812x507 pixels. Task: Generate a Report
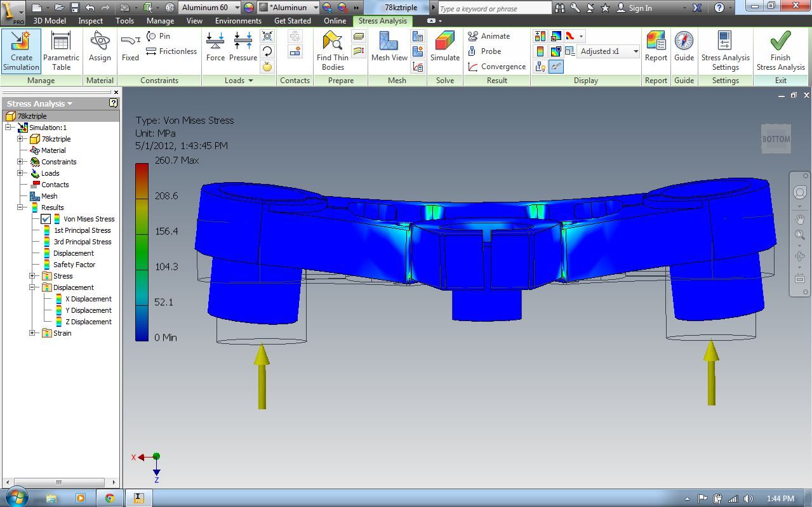click(655, 51)
